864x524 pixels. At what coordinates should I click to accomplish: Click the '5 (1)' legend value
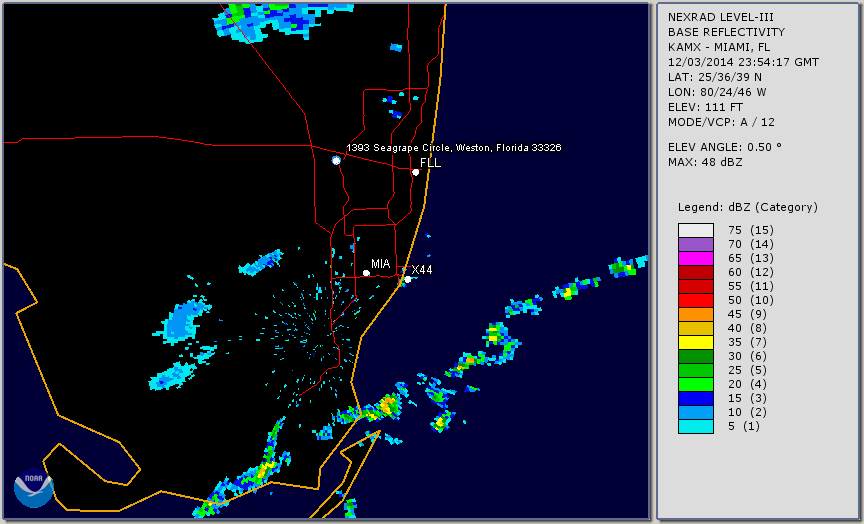(743, 426)
